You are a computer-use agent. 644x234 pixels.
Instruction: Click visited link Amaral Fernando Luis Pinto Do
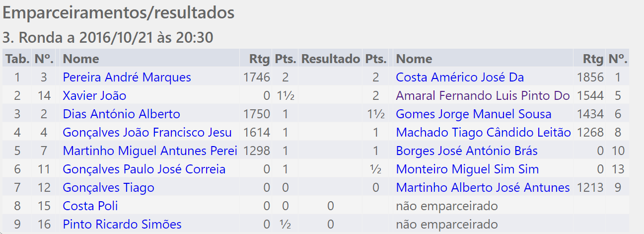tap(483, 96)
